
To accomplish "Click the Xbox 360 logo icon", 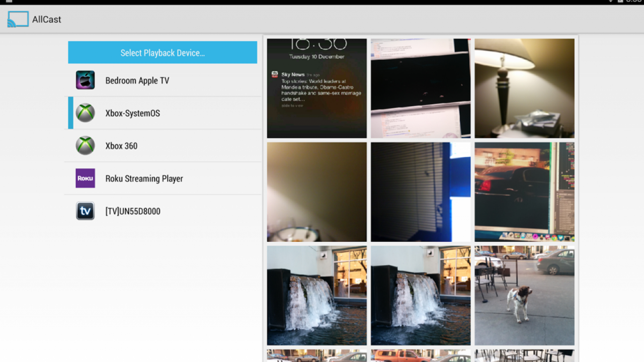I will click(x=85, y=146).
